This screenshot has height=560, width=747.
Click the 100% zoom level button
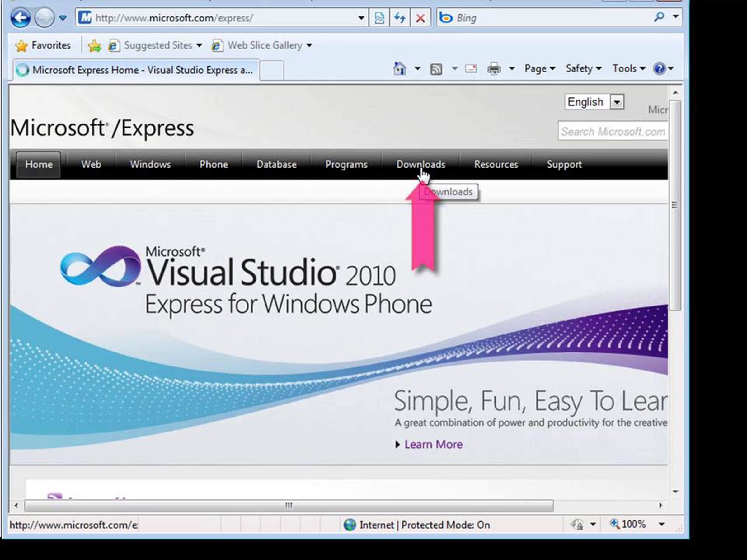pos(628,524)
